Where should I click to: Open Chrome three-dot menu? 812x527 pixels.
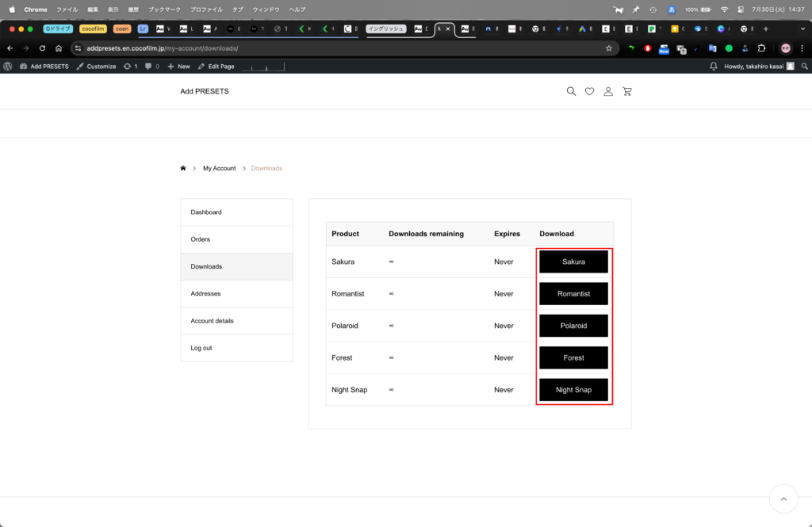(802, 48)
